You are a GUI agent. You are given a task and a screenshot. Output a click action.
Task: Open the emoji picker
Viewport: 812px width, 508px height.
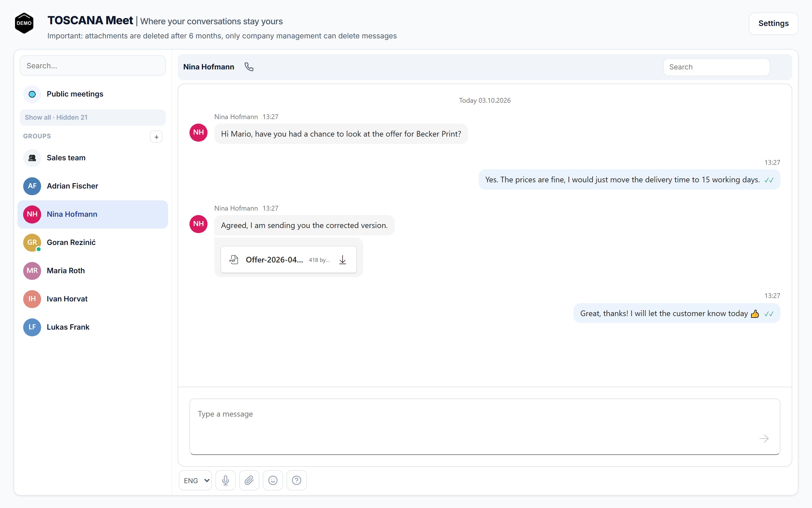tap(273, 480)
